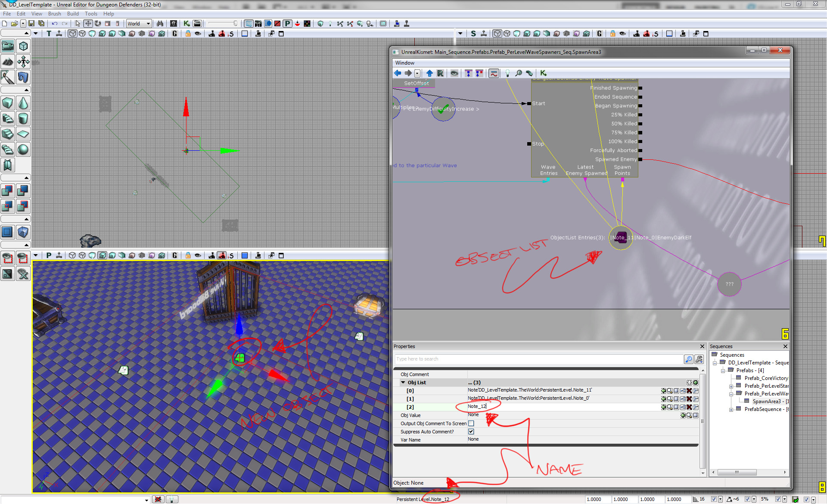Expand PrefabSequence tree node
The height and width of the screenshot is (504, 827).
click(731, 410)
